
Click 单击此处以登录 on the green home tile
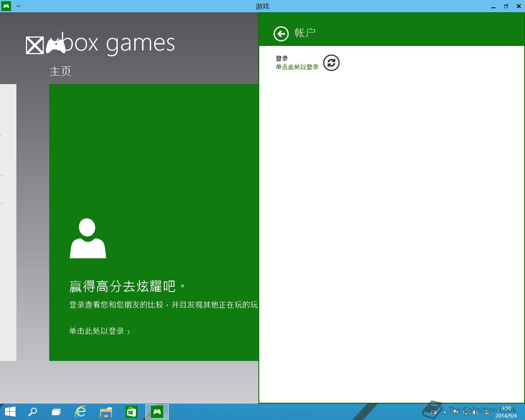tap(97, 331)
